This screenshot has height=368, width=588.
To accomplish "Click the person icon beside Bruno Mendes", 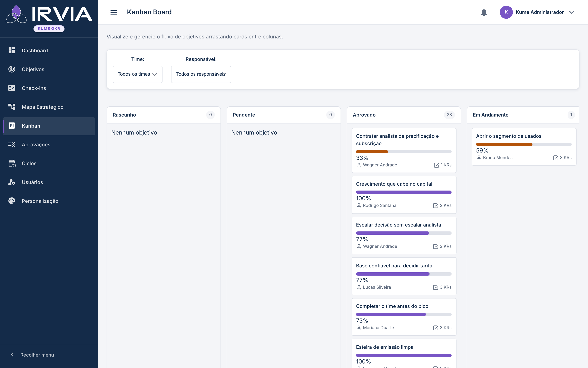I will click(479, 158).
